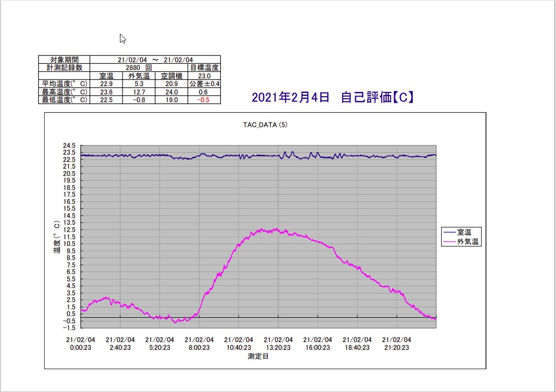Click the red 最低温度 公差 value -0.5
Viewport: 556px width, 392px height.
(202, 99)
